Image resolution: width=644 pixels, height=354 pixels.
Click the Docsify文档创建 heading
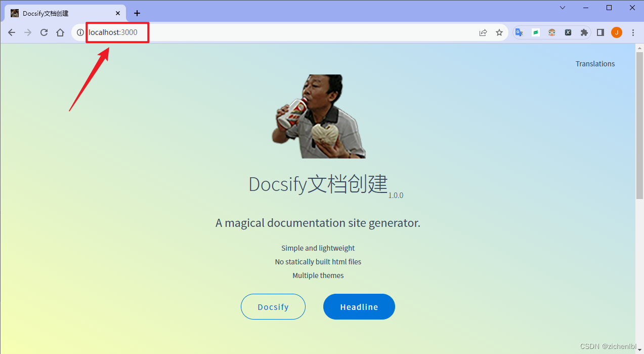pos(318,184)
